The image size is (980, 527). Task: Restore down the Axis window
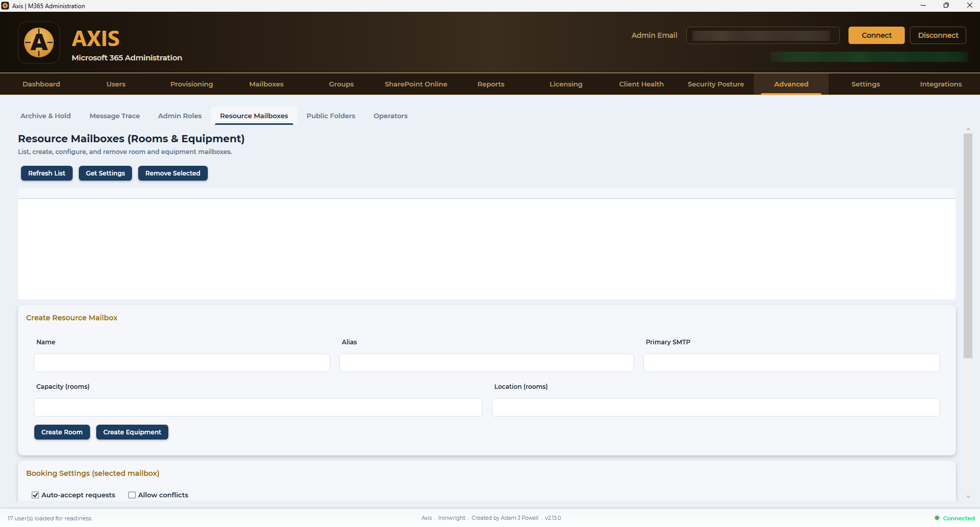[946, 6]
